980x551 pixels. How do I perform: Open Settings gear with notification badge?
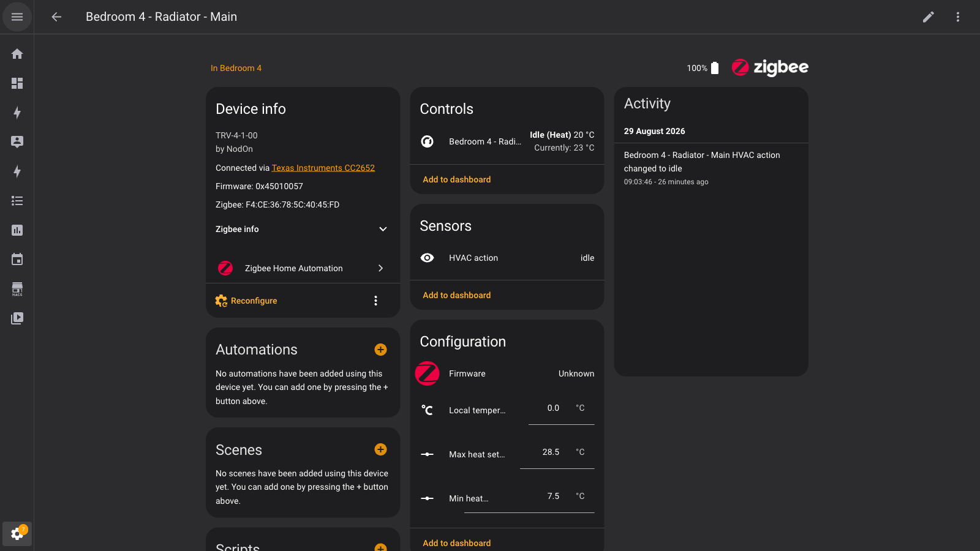tap(17, 534)
